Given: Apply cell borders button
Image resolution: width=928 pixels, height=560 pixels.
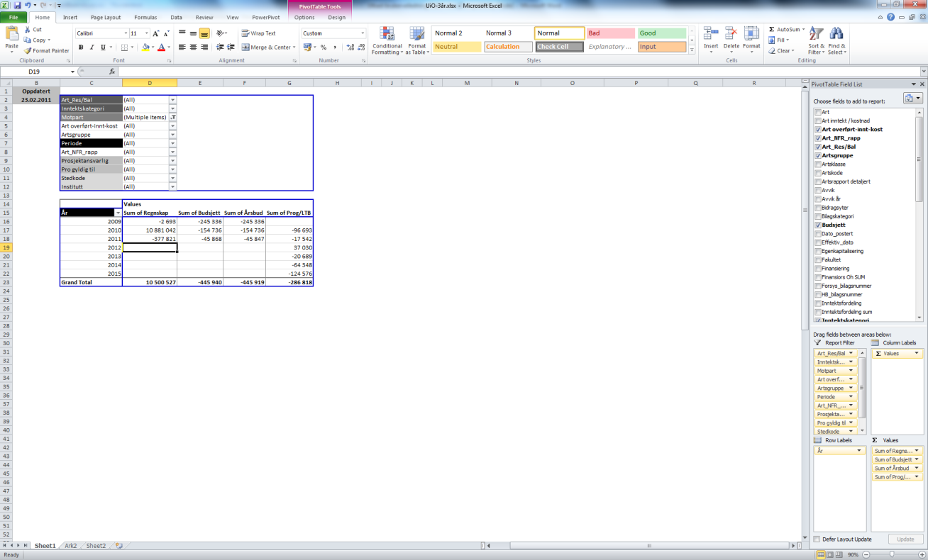Looking at the screenshot, I should tap(124, 47).
